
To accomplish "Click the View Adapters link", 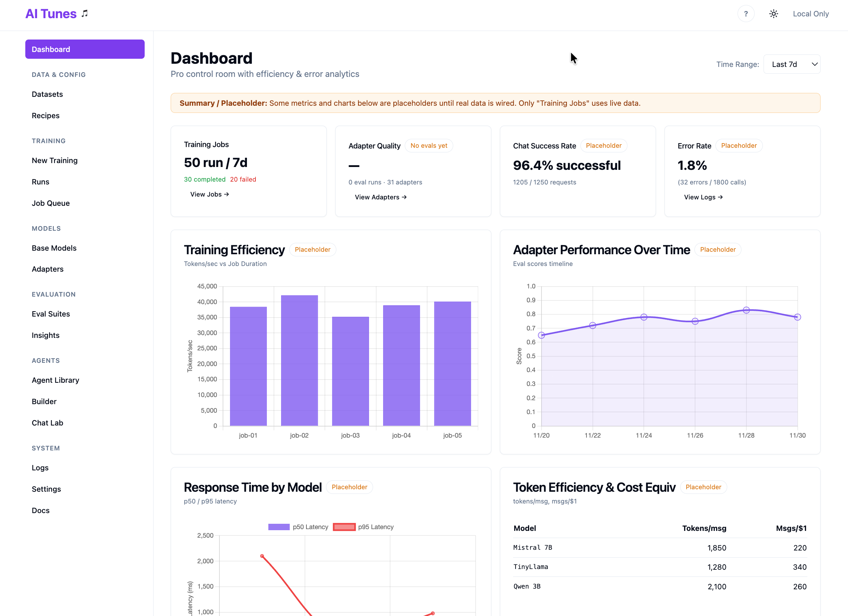I will [381, 197].
